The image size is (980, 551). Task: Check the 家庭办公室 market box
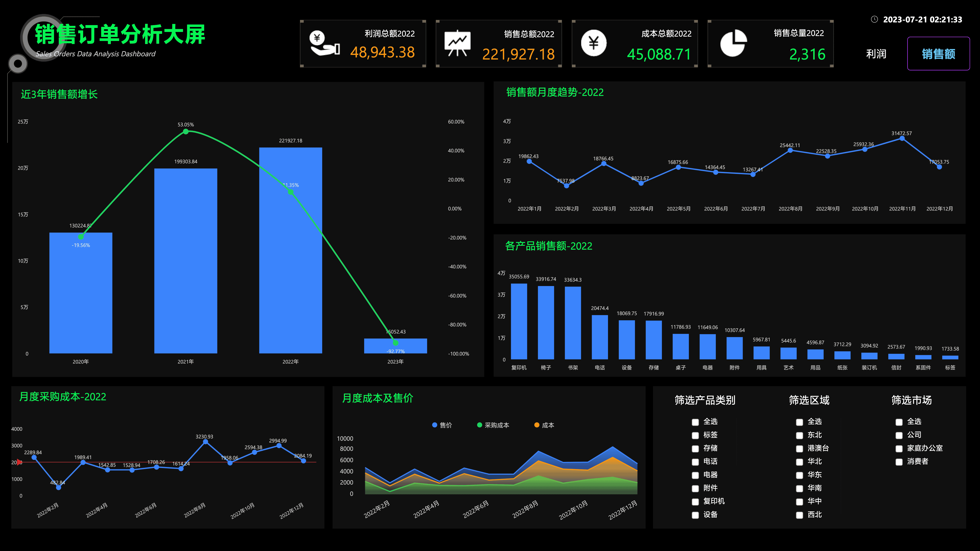click(x=899, y=449)
